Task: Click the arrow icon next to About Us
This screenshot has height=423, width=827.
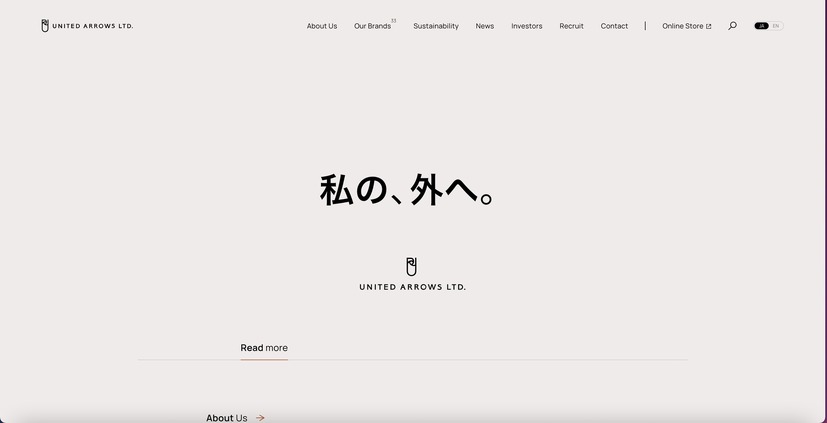Action: 260,418
